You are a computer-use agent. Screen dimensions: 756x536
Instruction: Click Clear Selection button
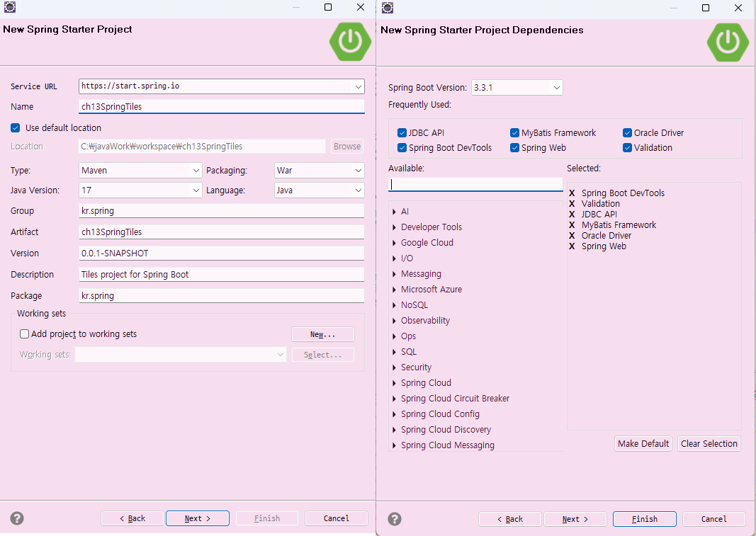(709, 443)
